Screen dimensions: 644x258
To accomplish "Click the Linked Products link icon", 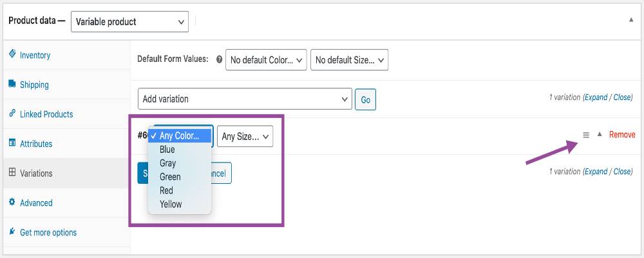I will point(12,114).
